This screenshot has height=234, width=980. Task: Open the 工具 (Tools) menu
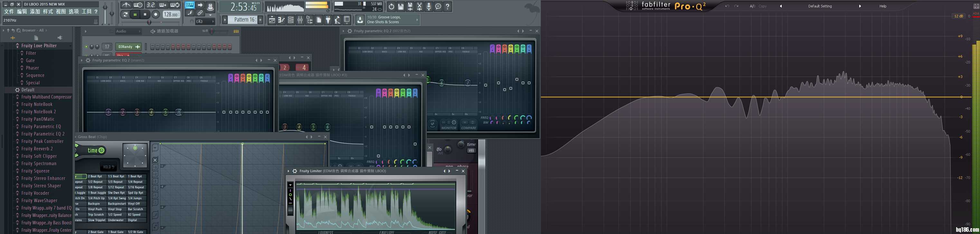[x=87, y=11]
